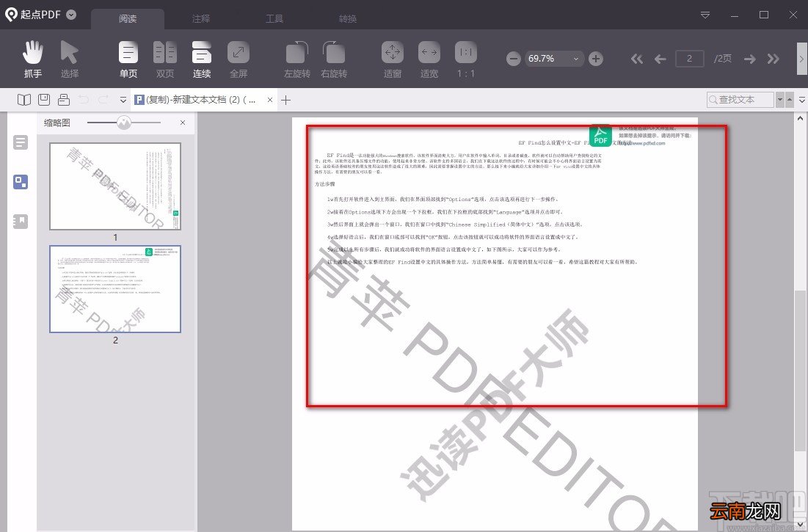This screenshot has height=532, width=808.
Task: Open the thumbnail panel sidebar icon
Action: coord(21,182)
